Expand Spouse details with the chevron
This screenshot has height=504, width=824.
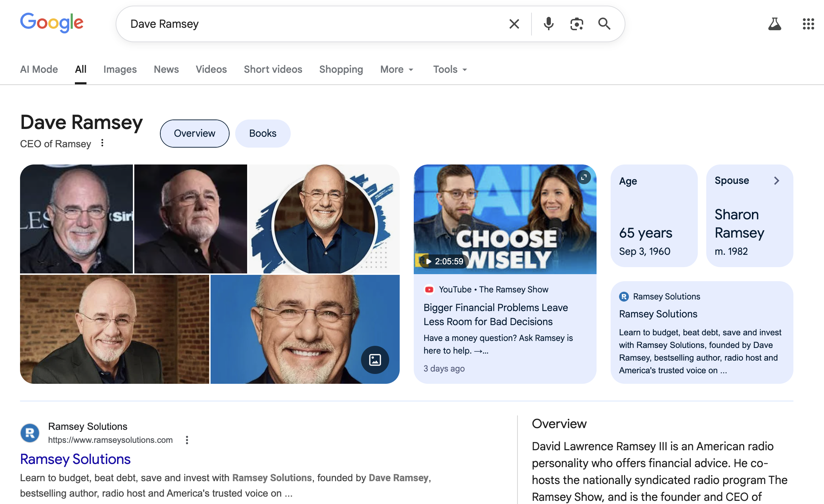coord(777,181)
